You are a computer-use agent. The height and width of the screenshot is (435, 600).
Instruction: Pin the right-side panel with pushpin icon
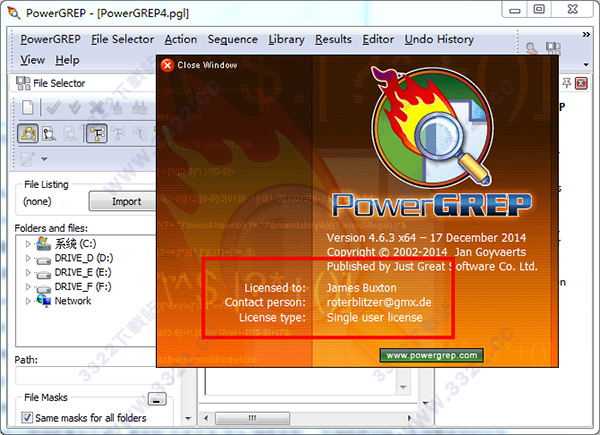567,83
